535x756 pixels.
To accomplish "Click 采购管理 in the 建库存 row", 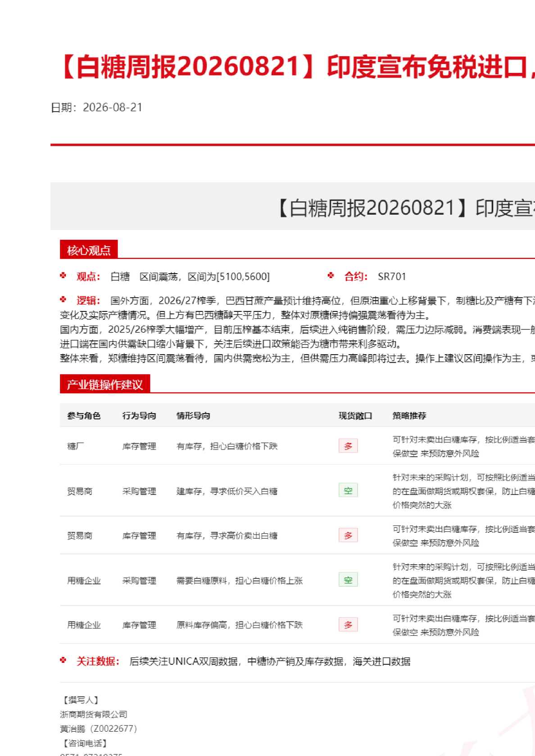I will point(139,491).
